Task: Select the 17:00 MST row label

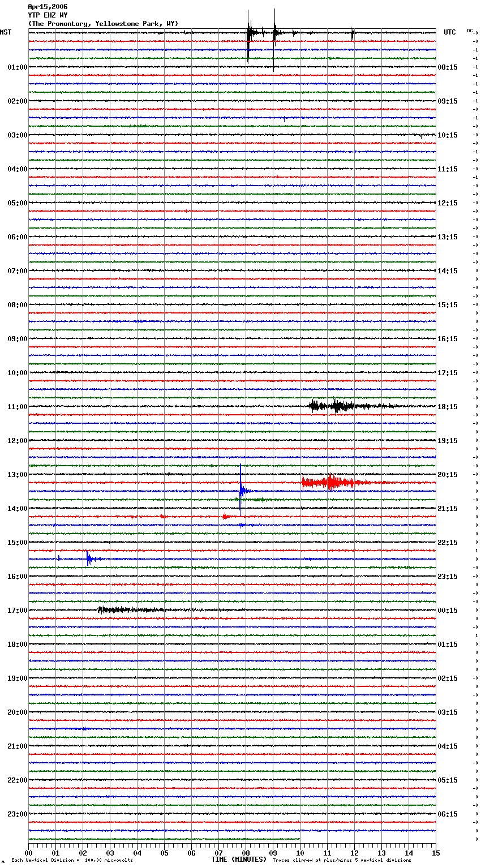Action: [x=18, y=611]
